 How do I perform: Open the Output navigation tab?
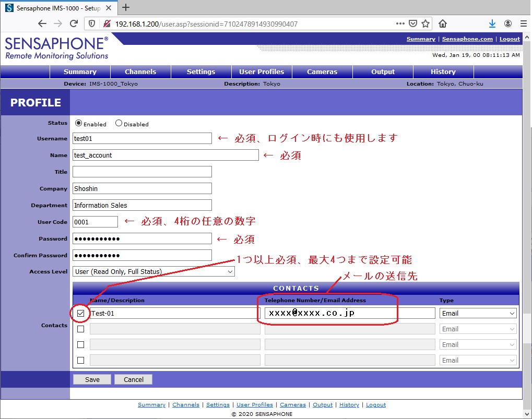point(383,72)
